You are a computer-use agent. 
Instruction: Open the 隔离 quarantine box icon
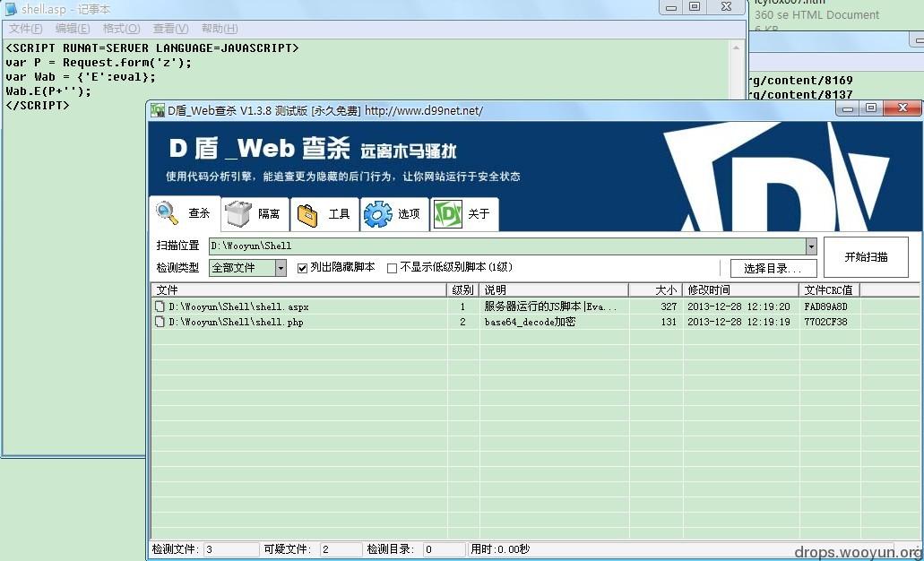click(238, 214)
